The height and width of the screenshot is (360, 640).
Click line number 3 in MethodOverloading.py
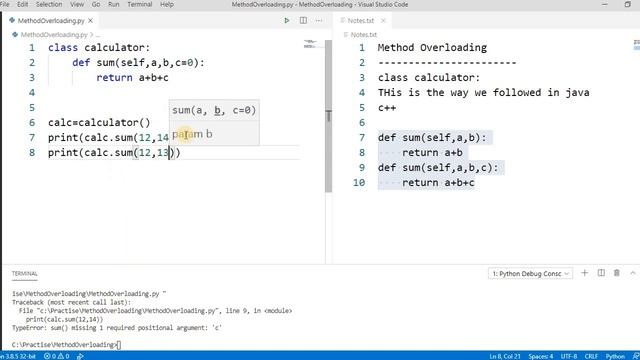[x=32, y=78]
